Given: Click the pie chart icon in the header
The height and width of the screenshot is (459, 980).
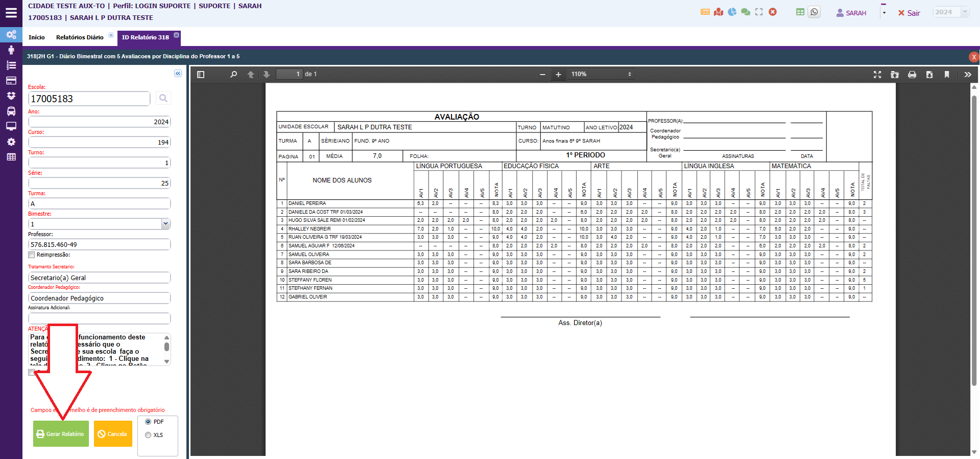Looking at the screenshot, I should coord(732,12).
